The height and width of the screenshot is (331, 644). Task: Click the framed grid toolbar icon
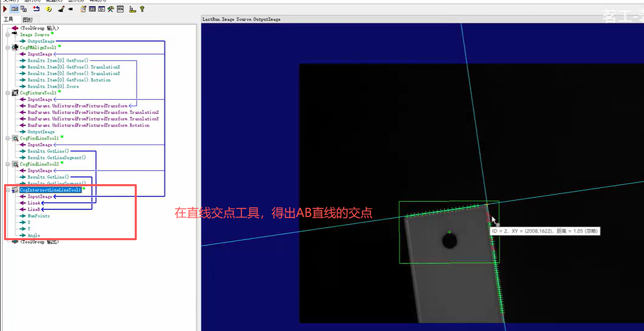pyautogui.click(x=120, y=9)
